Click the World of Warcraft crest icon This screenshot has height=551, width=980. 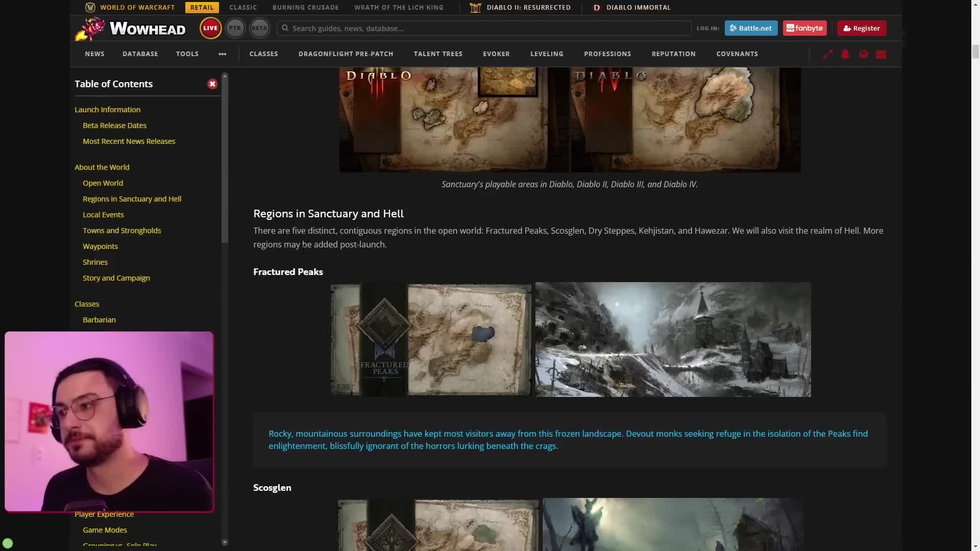[x=90, y=7]
